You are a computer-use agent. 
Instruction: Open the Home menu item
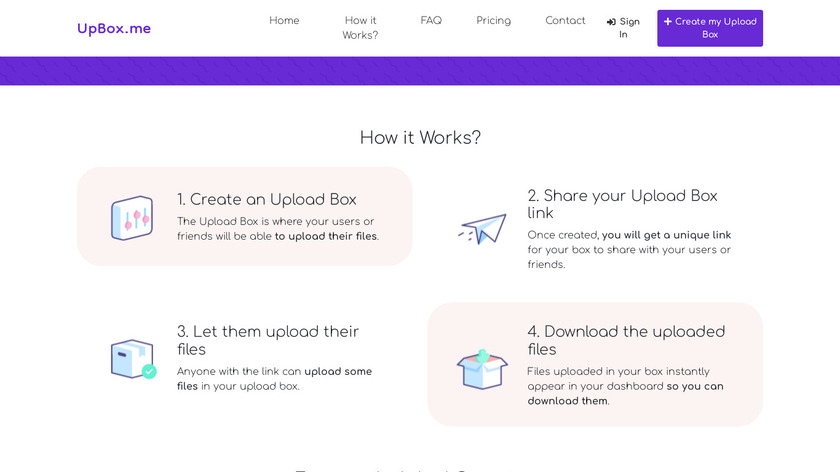284,21
